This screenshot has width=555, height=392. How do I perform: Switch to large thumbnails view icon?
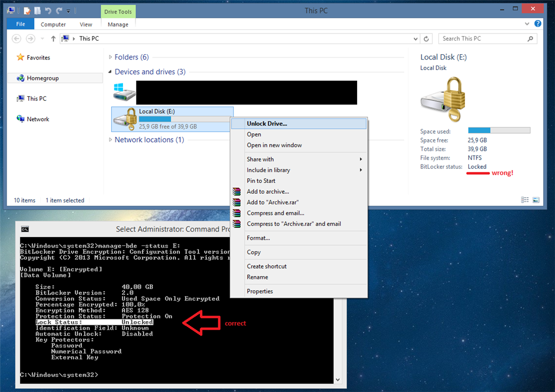536,200
